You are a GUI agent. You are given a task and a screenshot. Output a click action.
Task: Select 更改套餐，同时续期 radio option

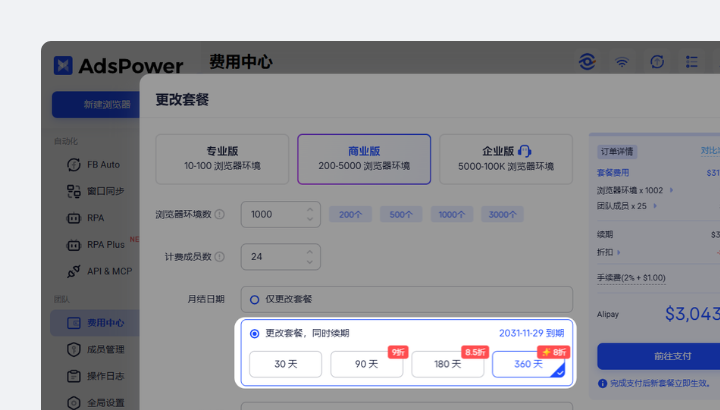[254, 333]
